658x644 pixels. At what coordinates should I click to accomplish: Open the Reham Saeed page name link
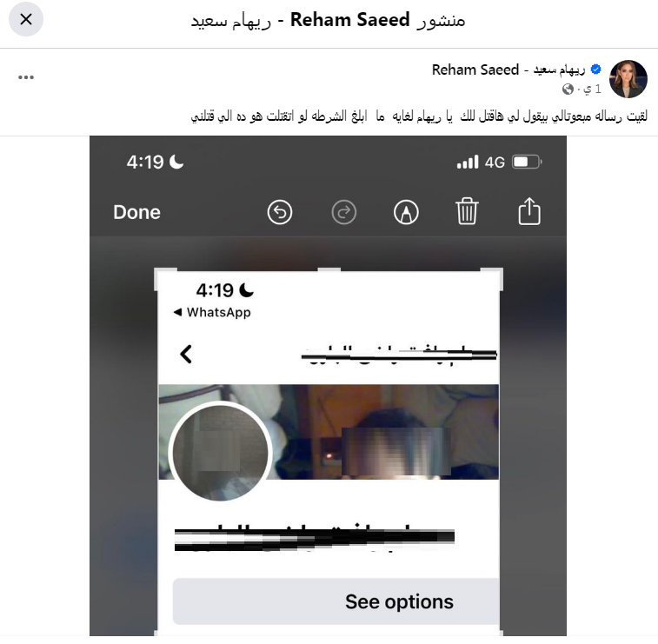(508, 70)
